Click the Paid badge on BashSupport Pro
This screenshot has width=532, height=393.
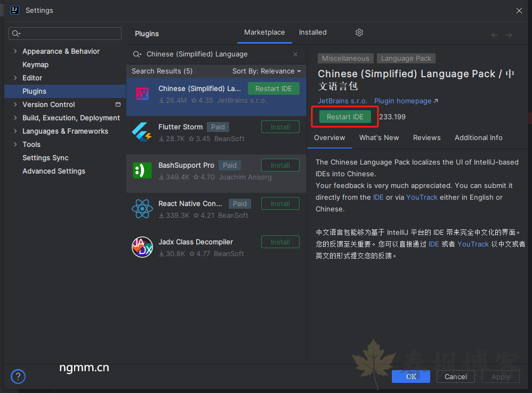[x=229, y=165]
